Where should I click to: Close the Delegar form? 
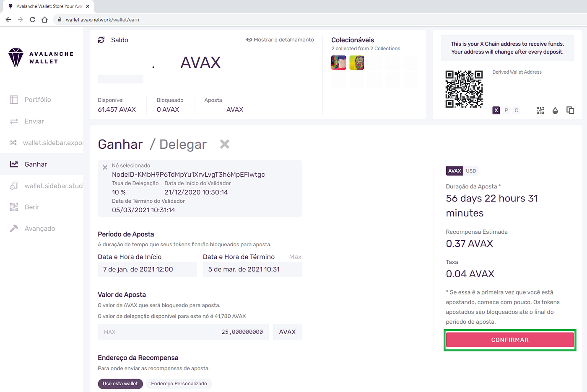click(x=225, y=144)
